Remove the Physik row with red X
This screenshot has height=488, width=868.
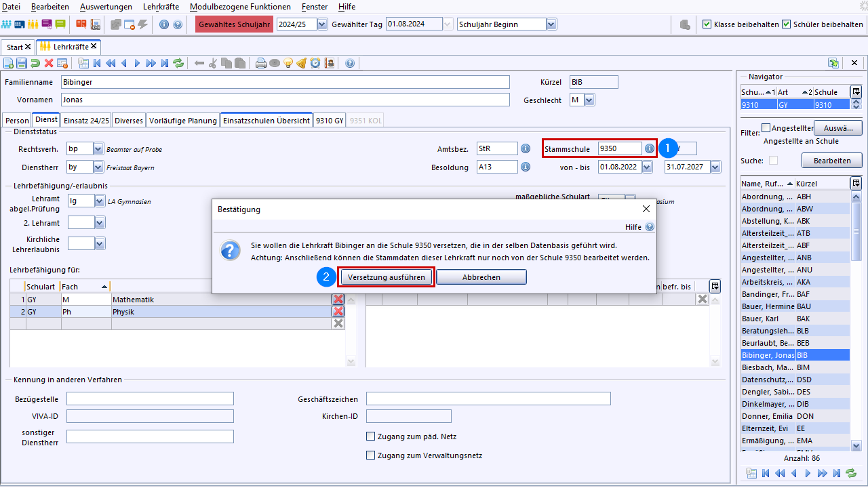coord(338,312)
